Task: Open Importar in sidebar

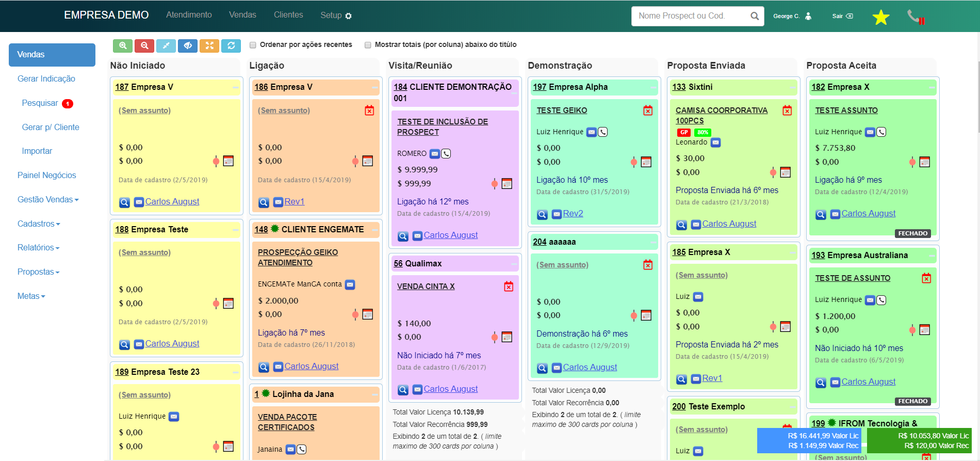Action: (37, 151)
